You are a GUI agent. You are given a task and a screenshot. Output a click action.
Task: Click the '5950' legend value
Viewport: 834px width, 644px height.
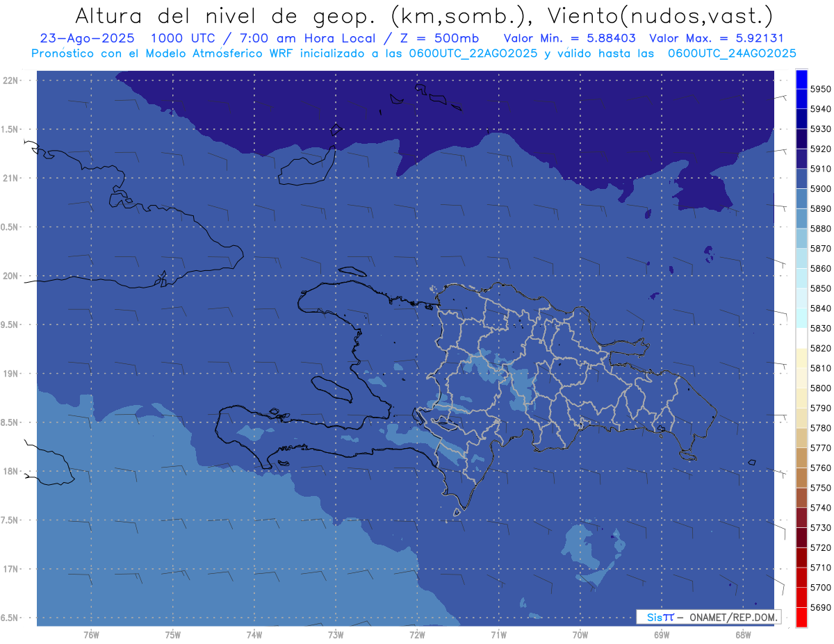[820, 89]
